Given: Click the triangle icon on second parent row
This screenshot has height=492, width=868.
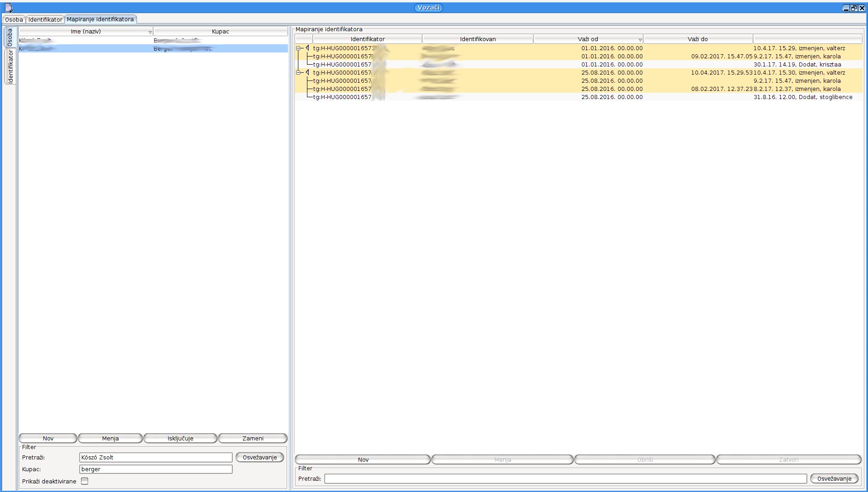Looking at the screenshot, I should 307,72.
